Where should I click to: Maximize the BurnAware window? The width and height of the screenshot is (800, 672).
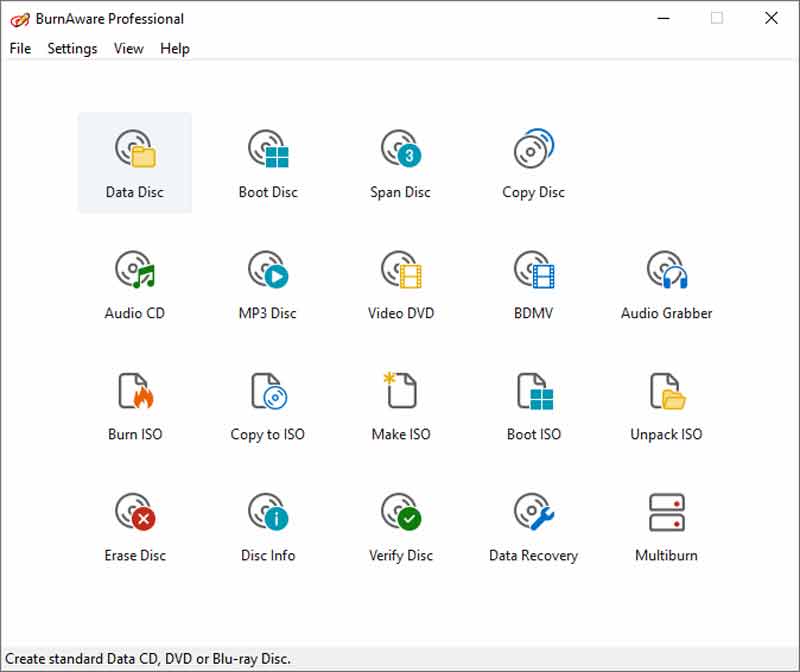[717, 18]
